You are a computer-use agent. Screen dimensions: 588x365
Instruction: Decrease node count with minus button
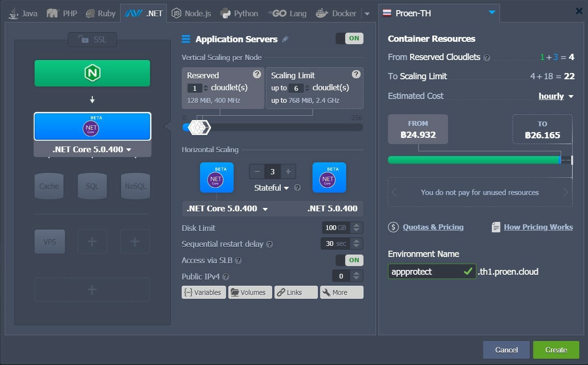tap(257, 171)
